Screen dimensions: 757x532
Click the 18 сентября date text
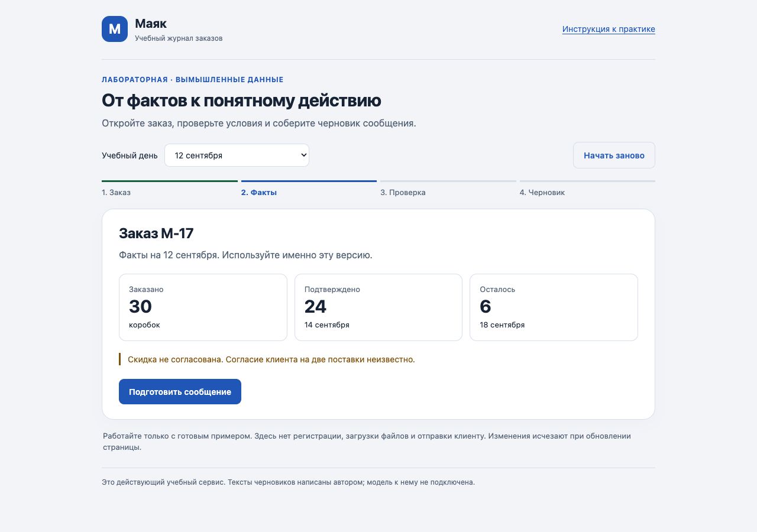pos(502,325)
